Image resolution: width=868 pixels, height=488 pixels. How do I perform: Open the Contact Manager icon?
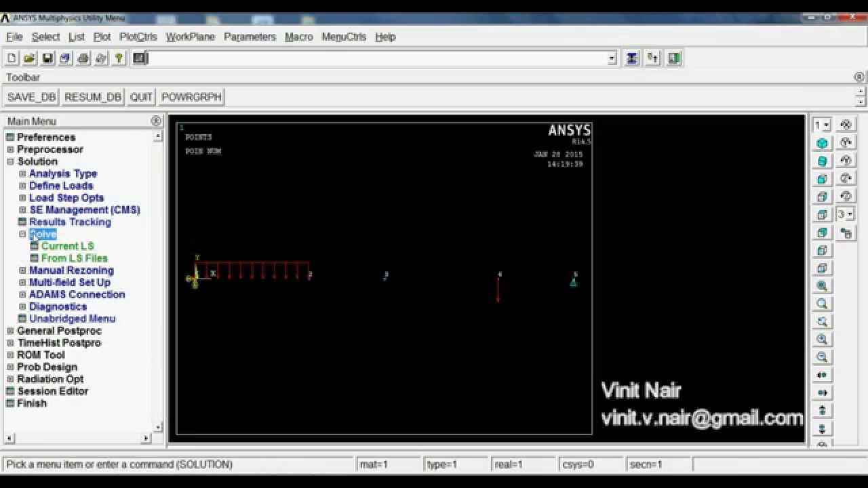click(674, 58)
